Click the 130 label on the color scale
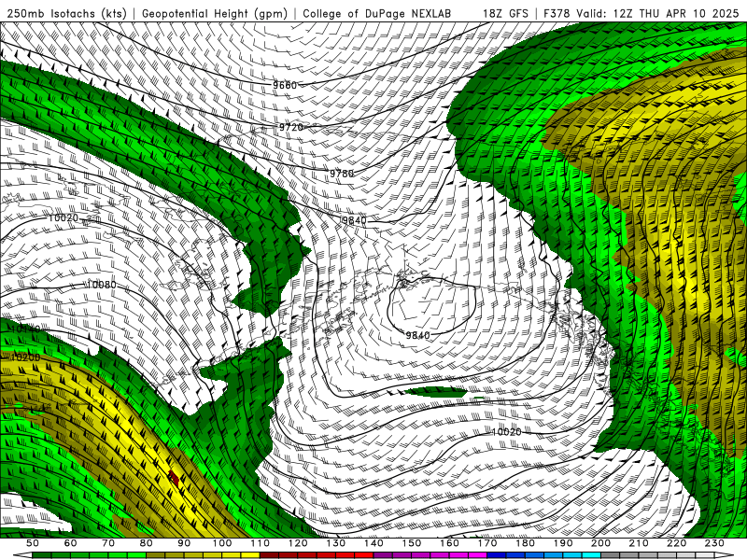 click(x=336, y=543)
